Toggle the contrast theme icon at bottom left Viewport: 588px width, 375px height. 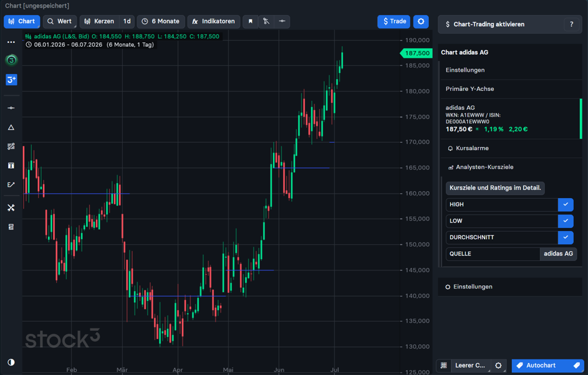click(11, 363)
